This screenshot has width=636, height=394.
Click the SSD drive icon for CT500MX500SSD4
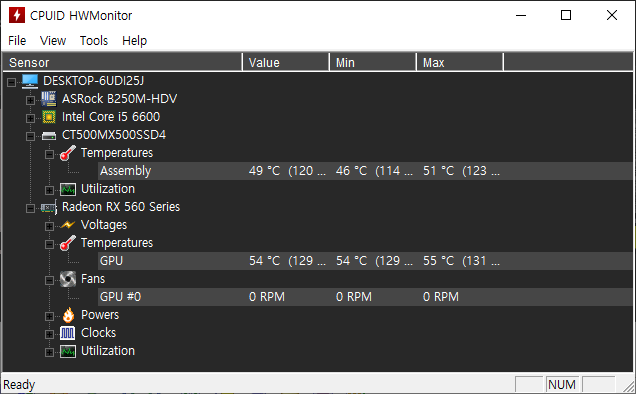tap(49, 135)
